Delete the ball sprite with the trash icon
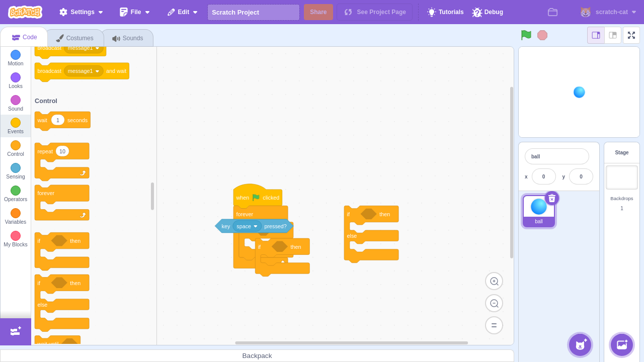 point(552,198)
